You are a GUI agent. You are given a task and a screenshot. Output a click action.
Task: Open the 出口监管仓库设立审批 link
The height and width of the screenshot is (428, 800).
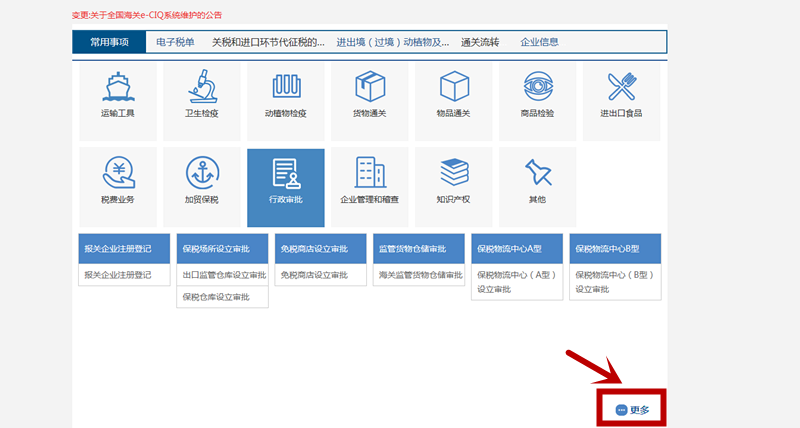222,275
